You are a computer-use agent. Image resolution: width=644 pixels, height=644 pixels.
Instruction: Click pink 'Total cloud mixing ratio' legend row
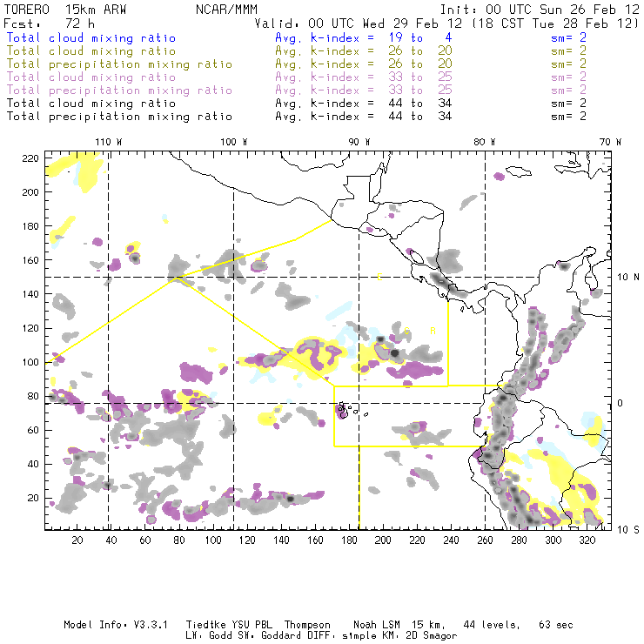coord(91,77)
